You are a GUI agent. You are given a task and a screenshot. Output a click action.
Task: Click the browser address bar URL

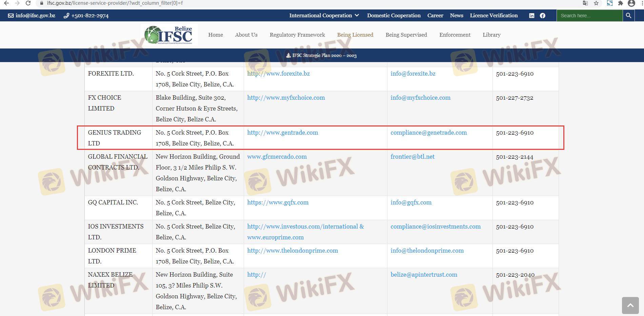pos(115,3)
